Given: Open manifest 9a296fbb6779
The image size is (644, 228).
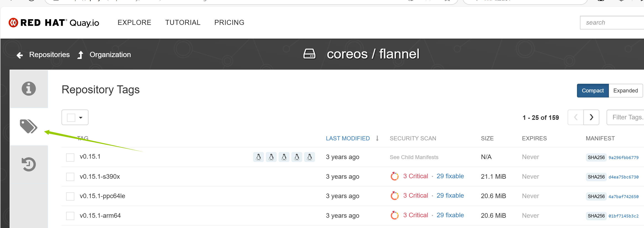Looking at the screenshot, I should pyautogui.click(x=623, y=158).
